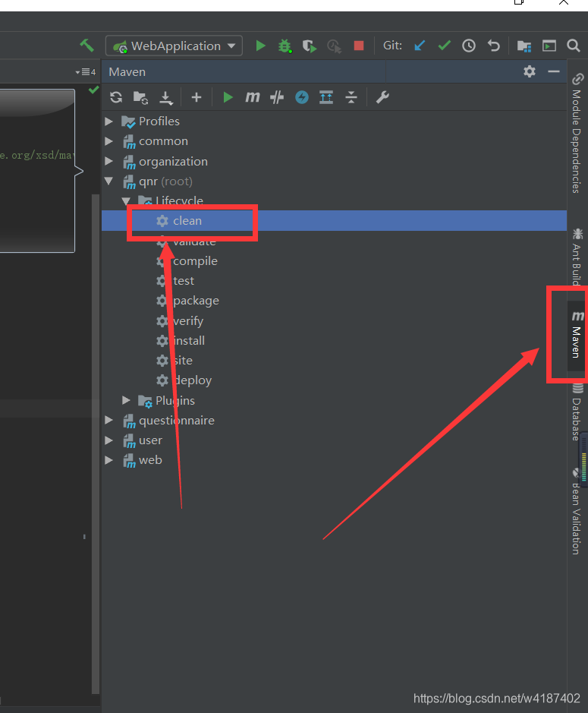Select the site lifecycle phase

334,361
